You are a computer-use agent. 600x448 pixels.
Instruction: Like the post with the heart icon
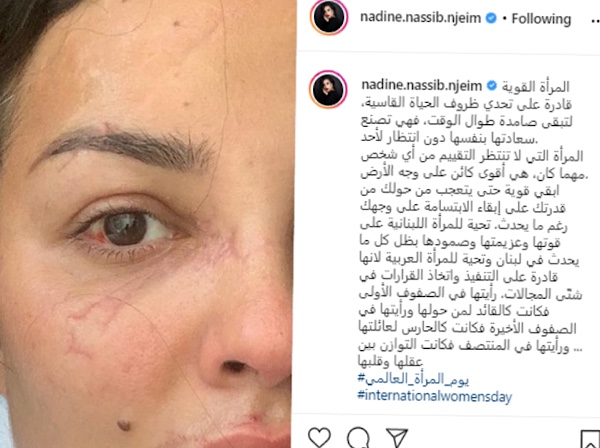[x=320, y=437]
